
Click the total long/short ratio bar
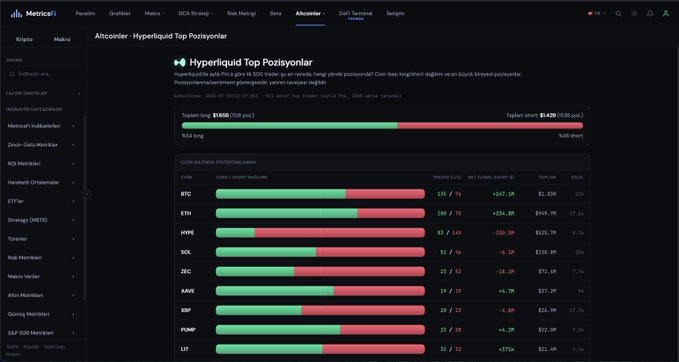382,126
